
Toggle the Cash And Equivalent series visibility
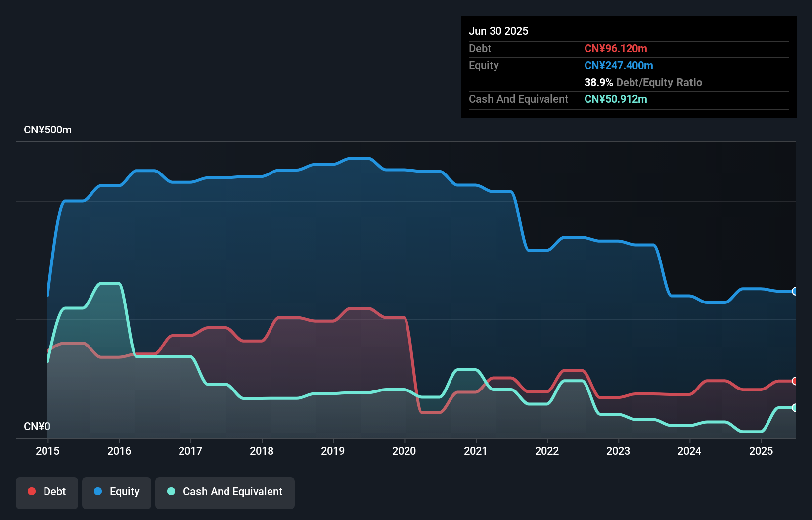click(225, 491)
